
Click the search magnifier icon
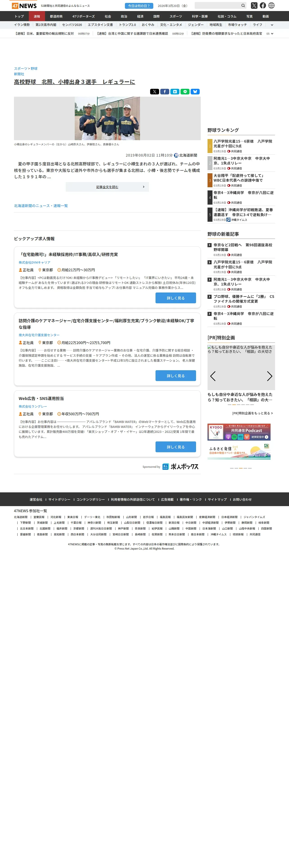[243, 6]
